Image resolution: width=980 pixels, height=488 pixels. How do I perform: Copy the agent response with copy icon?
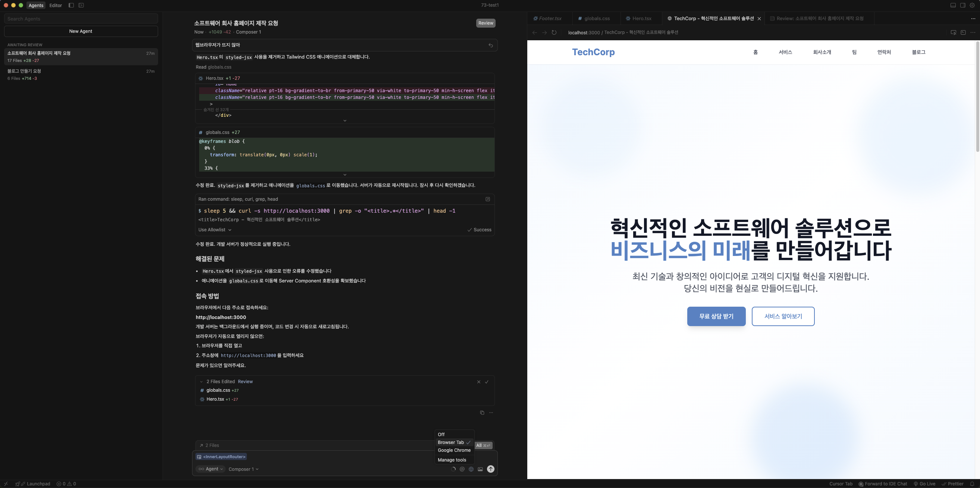click(482, 413)
